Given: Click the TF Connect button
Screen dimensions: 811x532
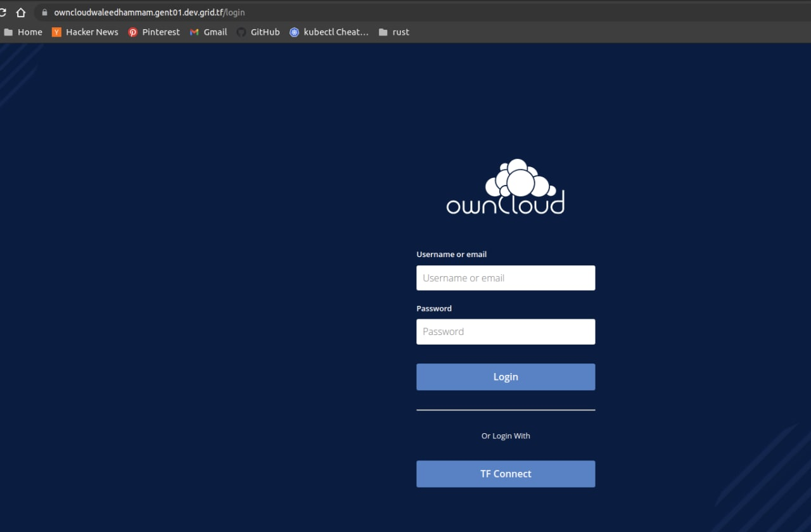Looking at the screenshot, I should tap(506, 474).
